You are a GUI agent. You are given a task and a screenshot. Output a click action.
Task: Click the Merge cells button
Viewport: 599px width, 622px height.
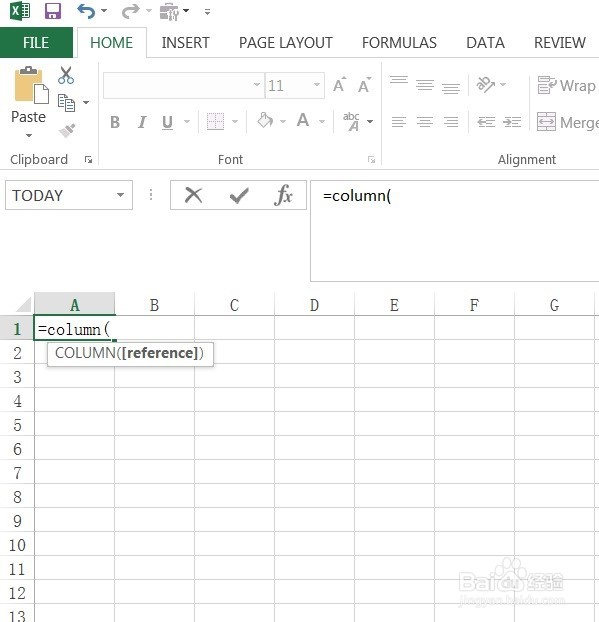(x=568, y=122)
